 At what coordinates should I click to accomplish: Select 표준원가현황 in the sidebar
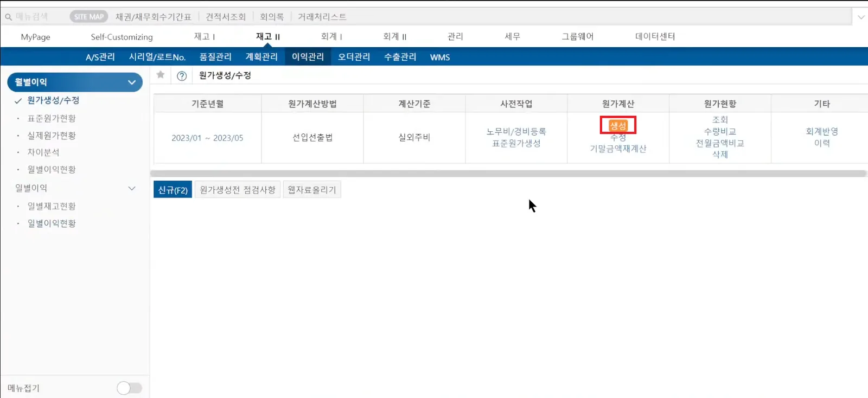coord(52,118)
